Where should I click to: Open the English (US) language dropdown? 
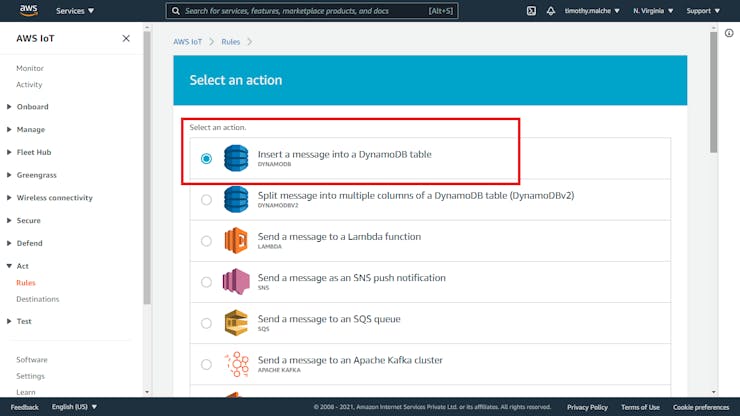[74, 407]
